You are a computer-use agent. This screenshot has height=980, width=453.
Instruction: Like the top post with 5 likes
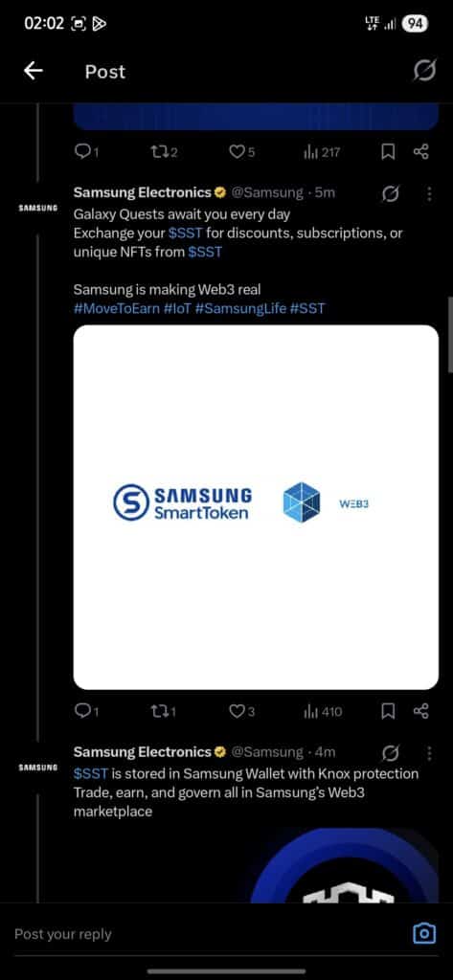click(x=241, y=152)
